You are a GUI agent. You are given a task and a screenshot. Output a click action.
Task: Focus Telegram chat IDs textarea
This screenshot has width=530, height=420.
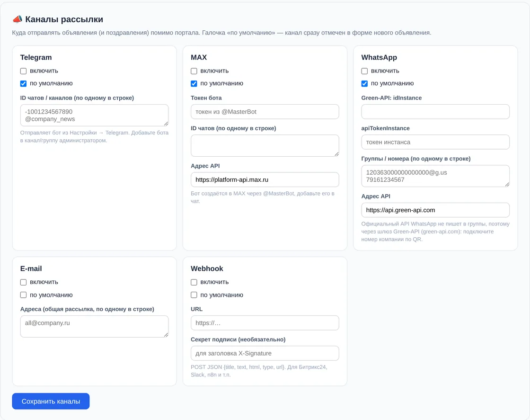[x=94, y=116]
